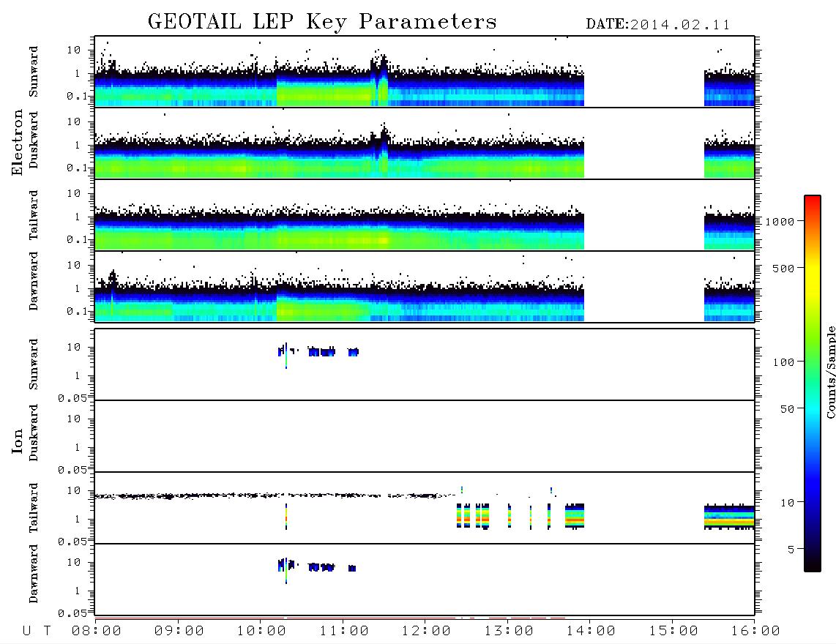Click the Ion Sunward data cluster near 10:45

(321, 352)
